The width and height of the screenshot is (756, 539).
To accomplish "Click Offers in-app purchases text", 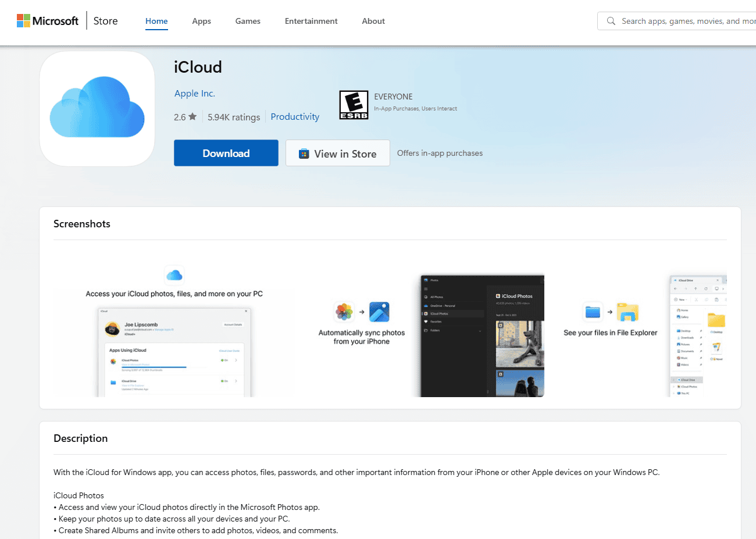I will [440, 153].
